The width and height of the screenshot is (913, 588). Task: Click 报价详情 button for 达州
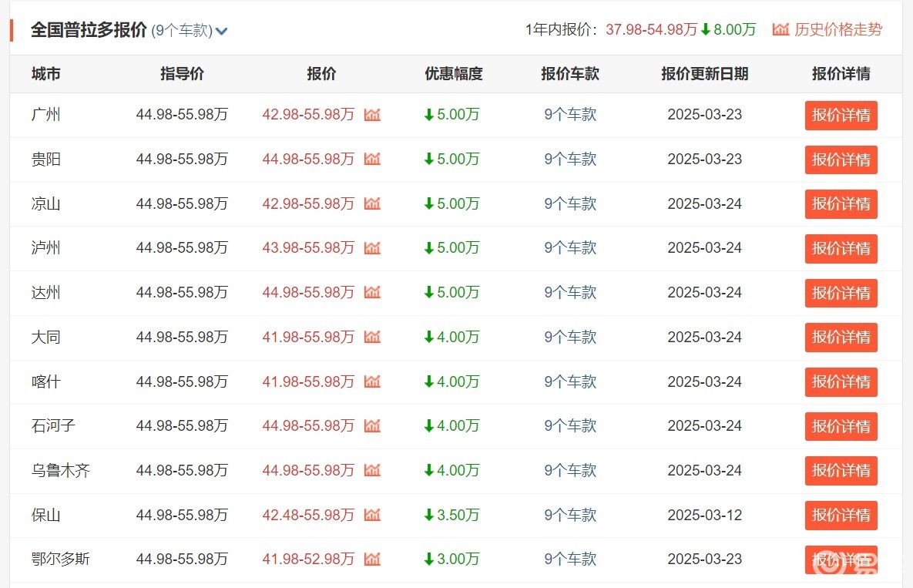tap(841, 293)
